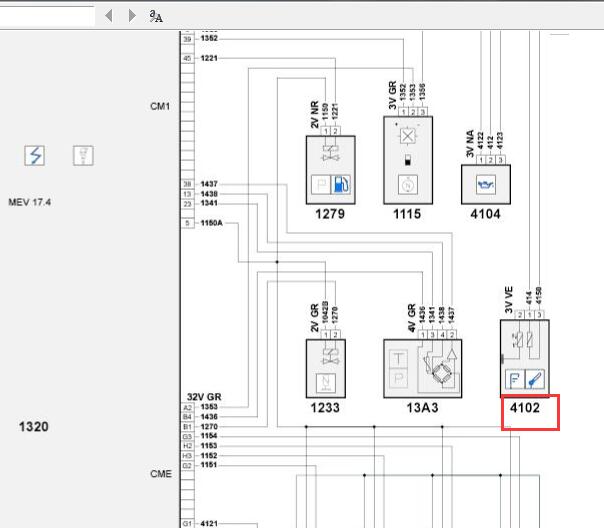Click the bridge sensor symbol in 13A3
The height and width of the screenshot is (528, 604).
[x=440, y=372]
